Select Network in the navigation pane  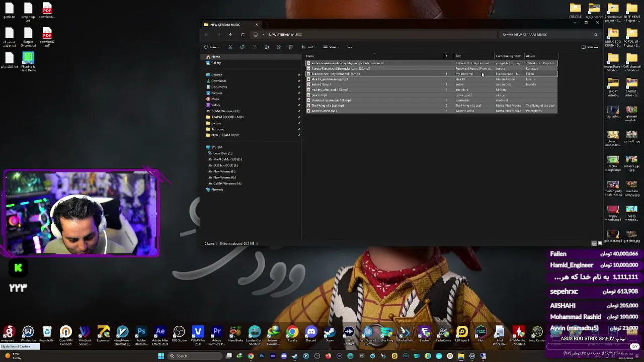coord(215,190)
